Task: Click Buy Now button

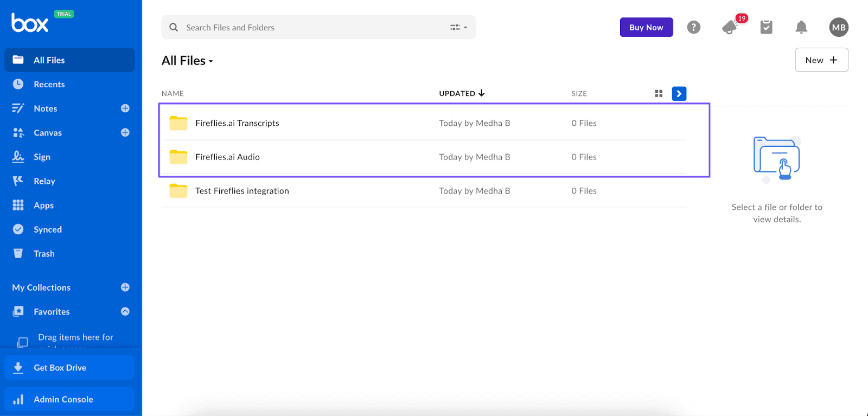Action: click(646, 27)
